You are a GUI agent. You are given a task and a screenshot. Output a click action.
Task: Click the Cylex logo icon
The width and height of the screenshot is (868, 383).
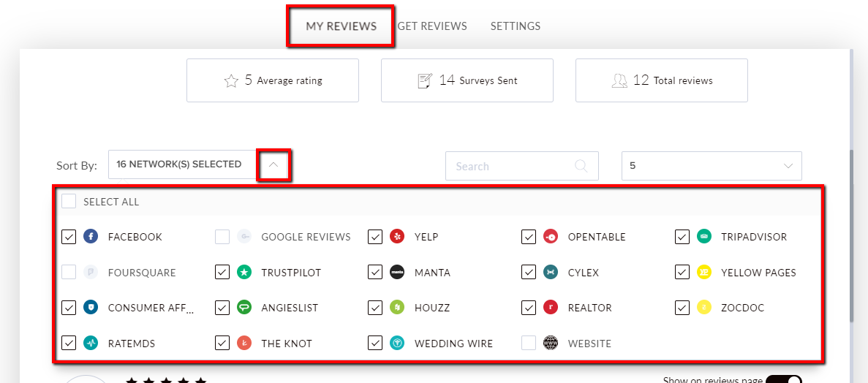[551, 273]
